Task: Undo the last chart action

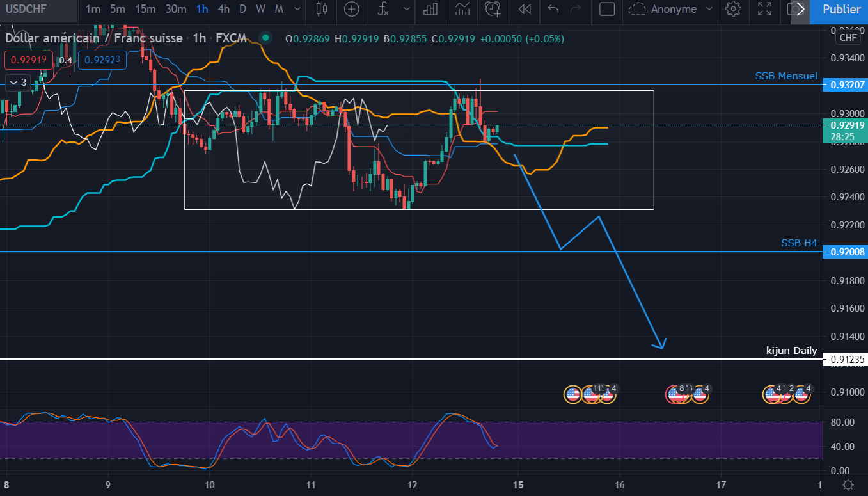Action: pos(554,10)
